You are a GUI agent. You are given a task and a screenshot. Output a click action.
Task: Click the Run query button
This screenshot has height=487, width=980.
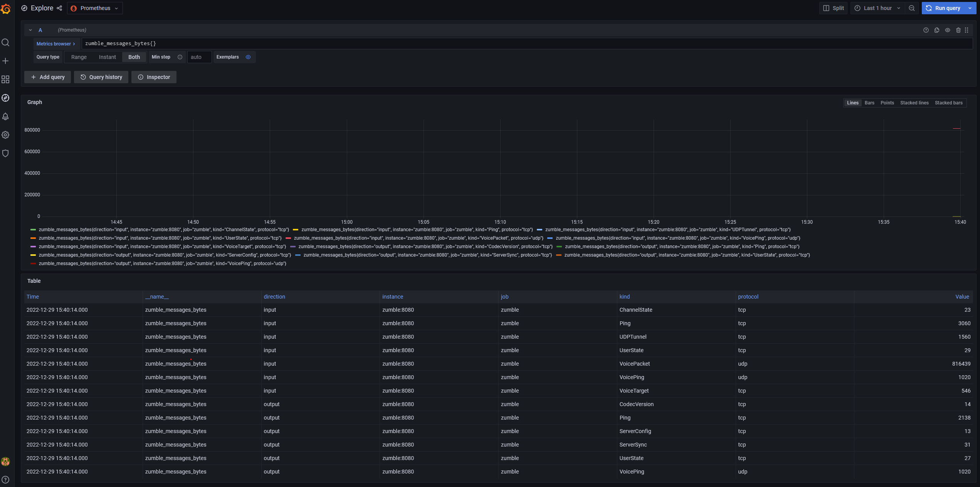tap(943, 8)
